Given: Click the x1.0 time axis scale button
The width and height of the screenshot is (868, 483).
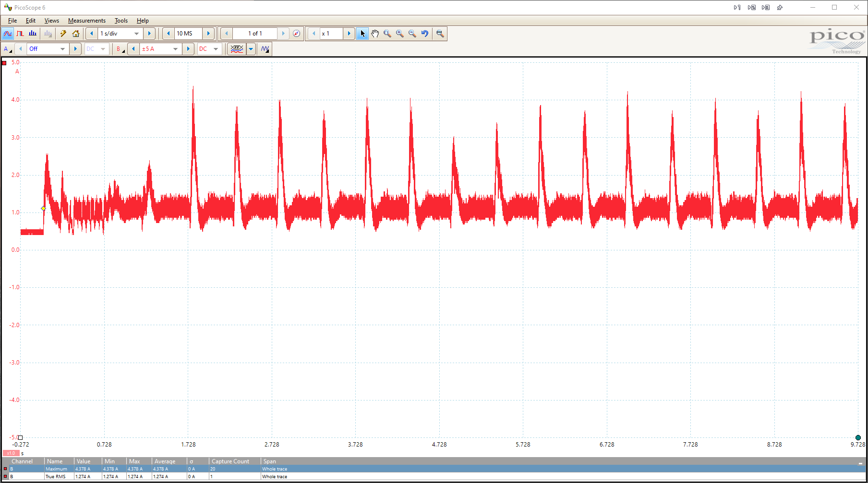Looking at the screenshot, I should [11, 453].
